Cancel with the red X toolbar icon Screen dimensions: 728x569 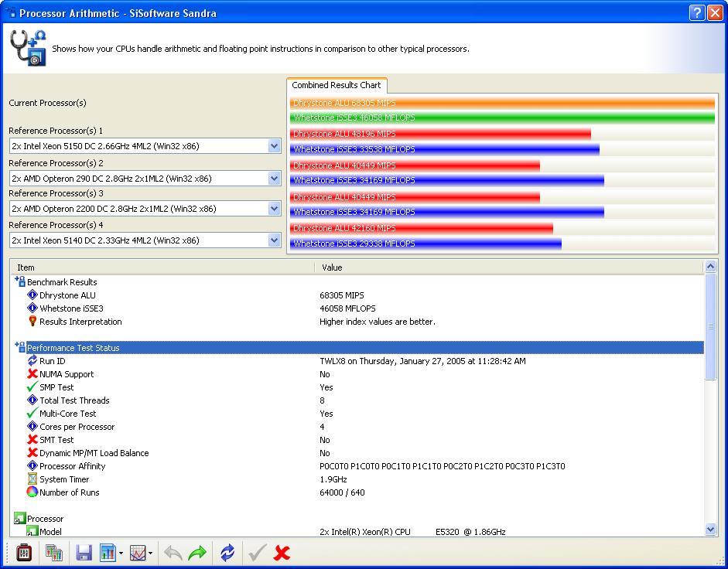pos(282,553)
